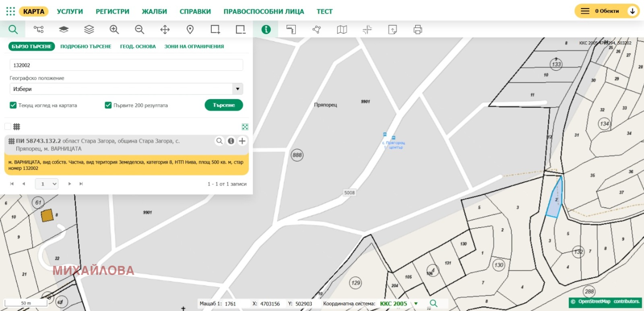
Task: Select the location pin tool
Action: click(190, 29)
